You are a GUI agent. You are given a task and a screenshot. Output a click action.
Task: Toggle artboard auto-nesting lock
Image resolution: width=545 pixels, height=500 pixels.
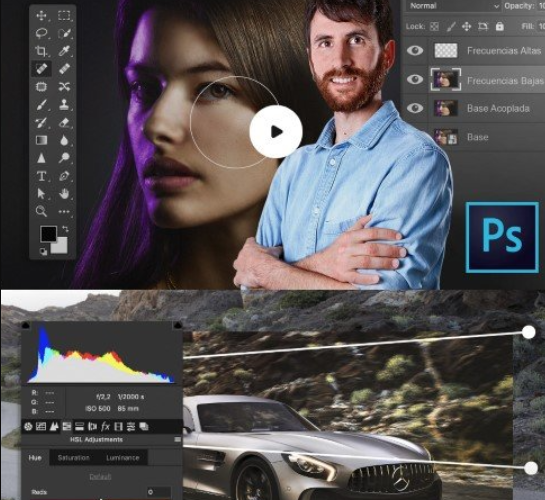[483, 26]
